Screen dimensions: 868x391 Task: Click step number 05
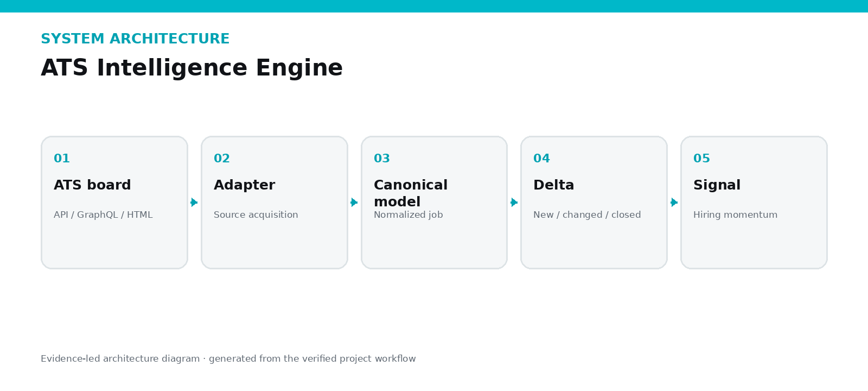pos(701,159)
